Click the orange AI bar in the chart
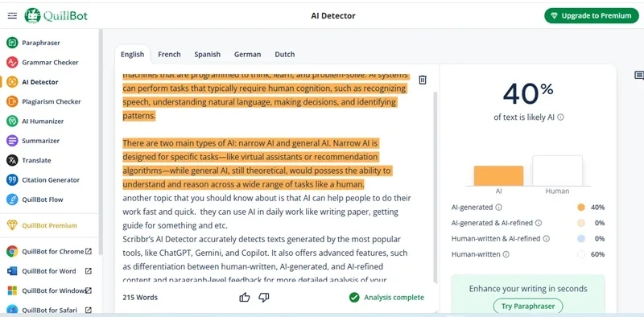 click(x=498, y=175)
